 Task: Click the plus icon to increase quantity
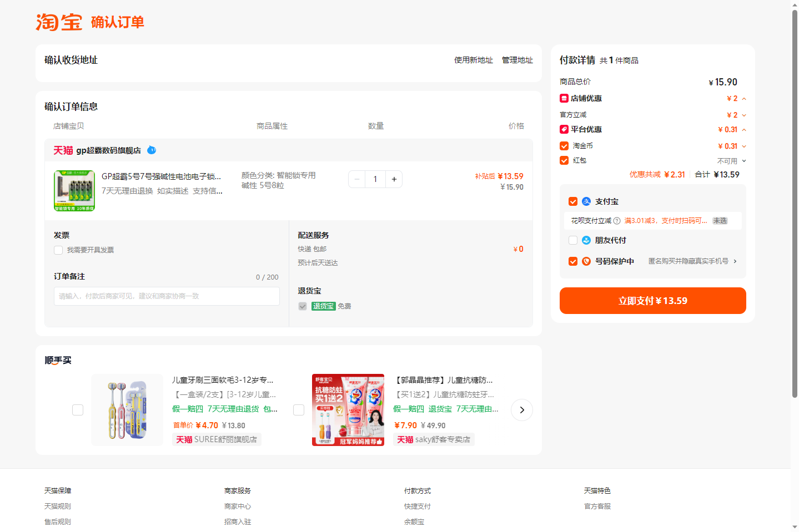click(394, 179)
